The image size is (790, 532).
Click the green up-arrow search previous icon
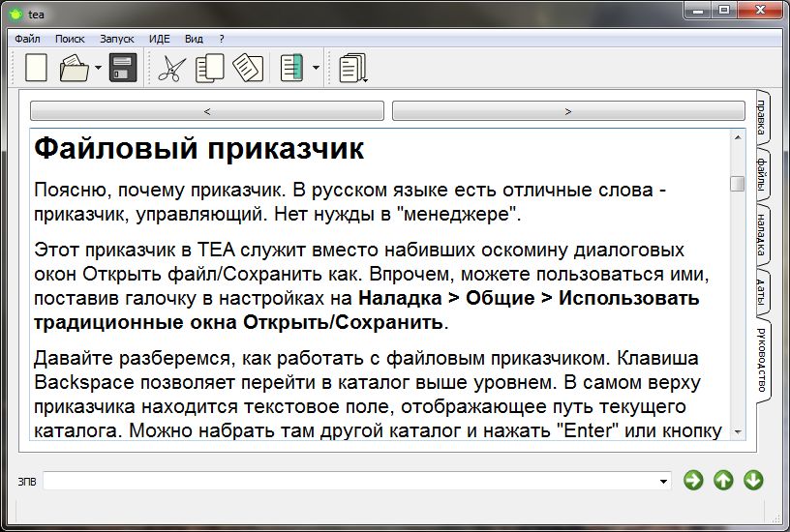(x=723, y=480)
